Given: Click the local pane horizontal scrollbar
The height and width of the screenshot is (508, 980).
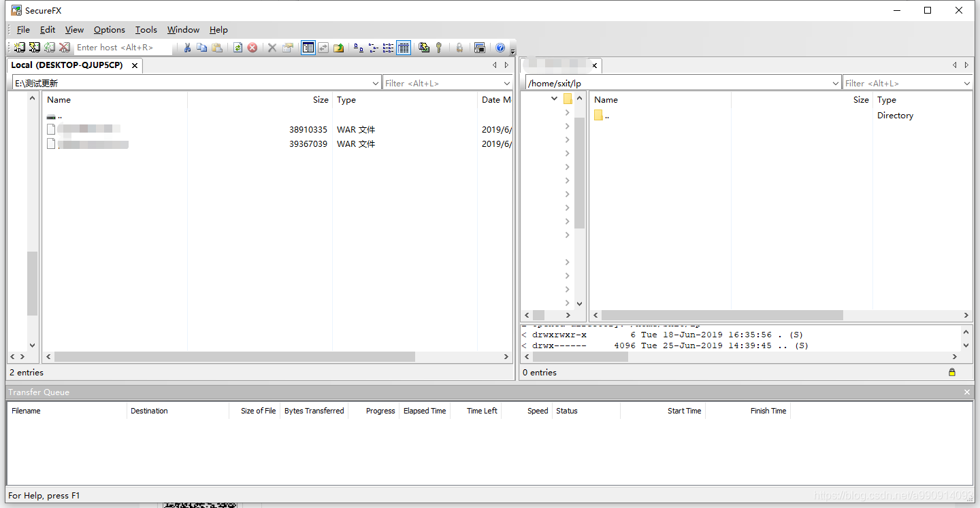Looking at the screenshot, I should click(x=234, y=356).
